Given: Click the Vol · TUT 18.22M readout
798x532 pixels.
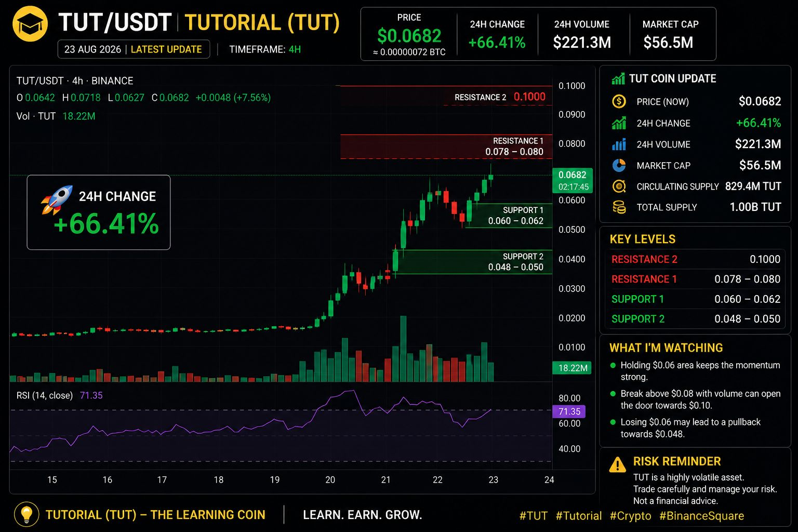Looking at the screenshot, I should [56, 116].
